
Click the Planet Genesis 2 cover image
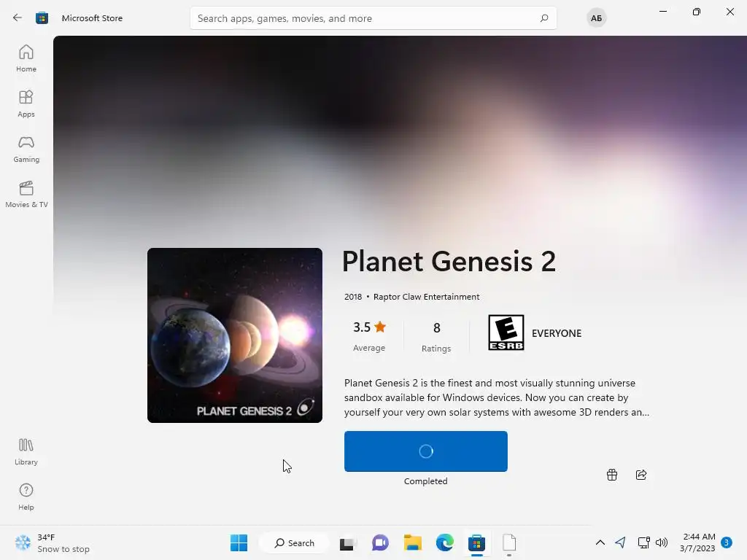235,335
